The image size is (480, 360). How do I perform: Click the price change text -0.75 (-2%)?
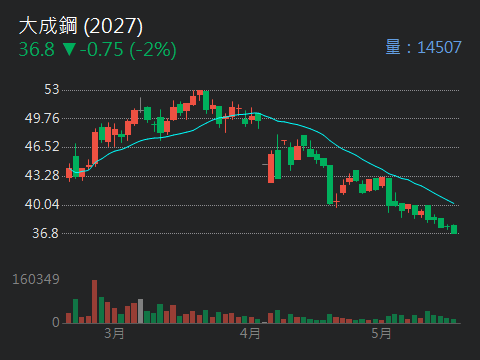[128, 50]
